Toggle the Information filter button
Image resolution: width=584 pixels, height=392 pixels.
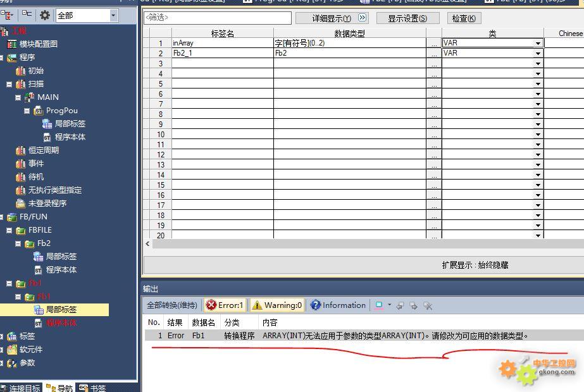coord(338,305)
